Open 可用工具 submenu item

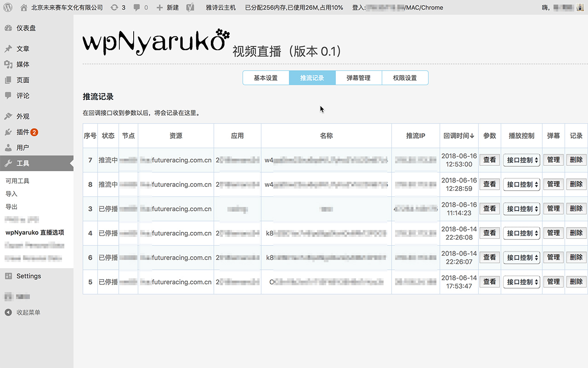tap(17, 181)
